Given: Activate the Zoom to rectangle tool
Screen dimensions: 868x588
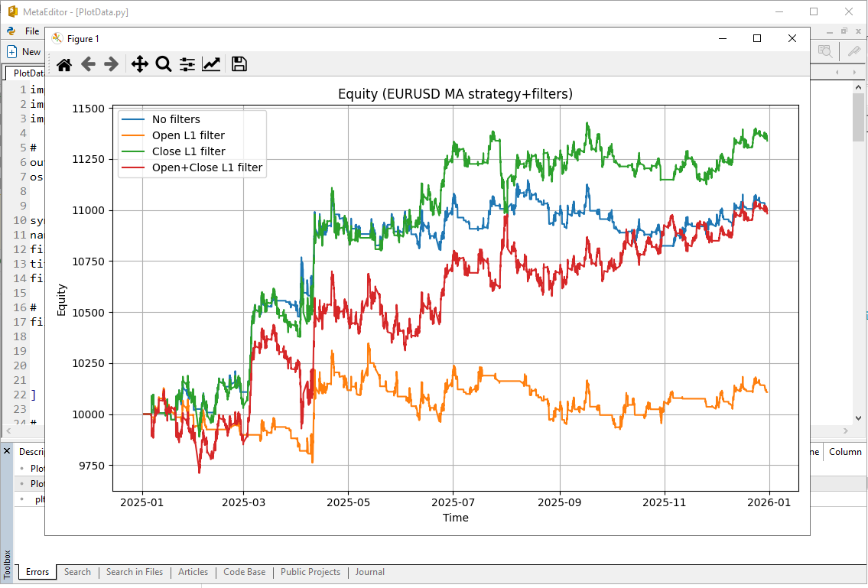Looking at the screenshot, I should 164,64.
